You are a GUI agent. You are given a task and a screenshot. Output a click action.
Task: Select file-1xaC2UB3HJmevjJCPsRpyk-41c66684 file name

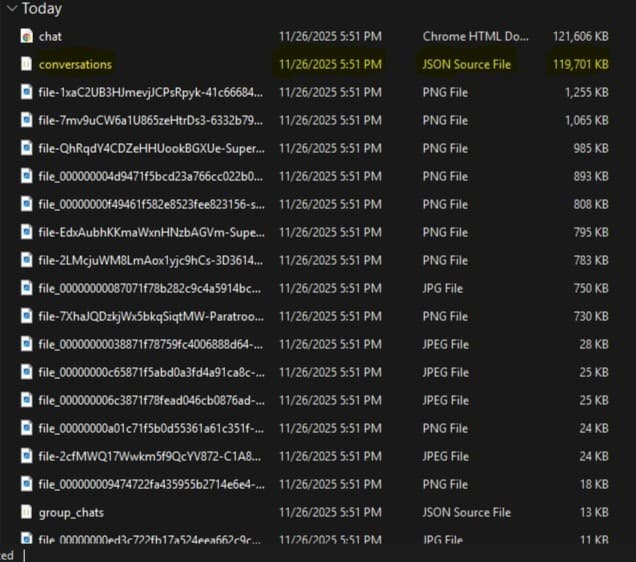pyautogui.click(x=150, y=92)
